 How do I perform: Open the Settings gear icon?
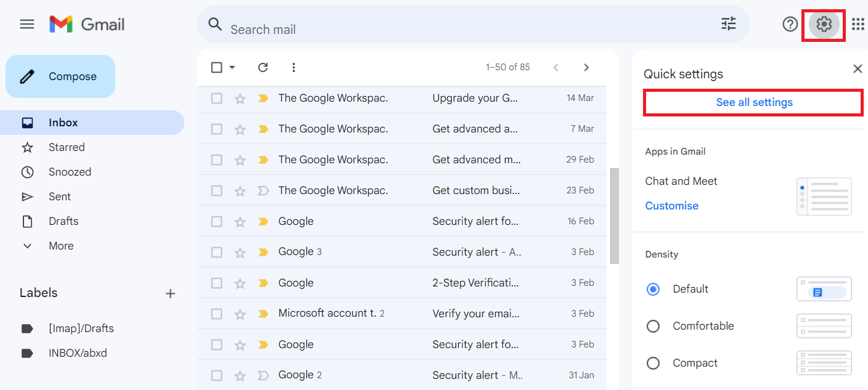pyautogui.click(x=824, y=25)
